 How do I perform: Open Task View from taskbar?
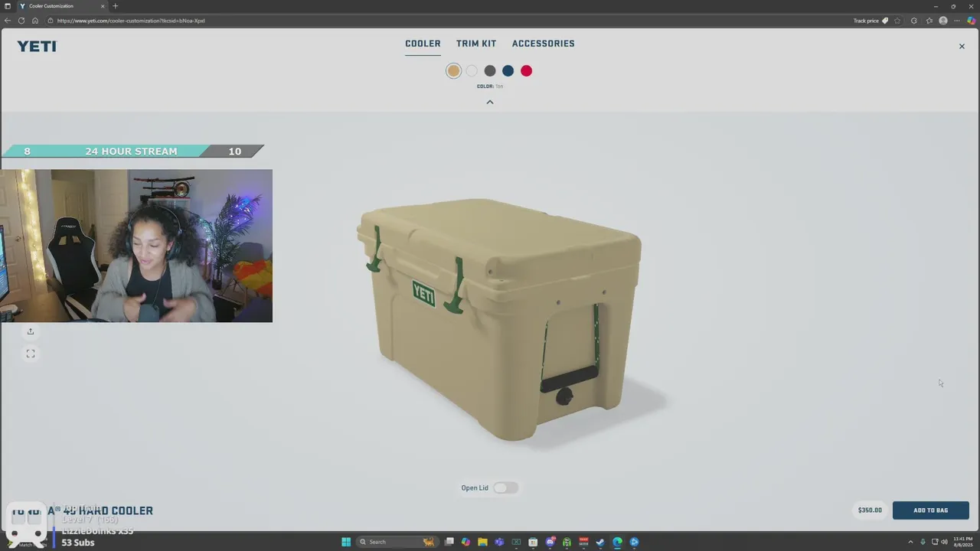pos(449,542)
